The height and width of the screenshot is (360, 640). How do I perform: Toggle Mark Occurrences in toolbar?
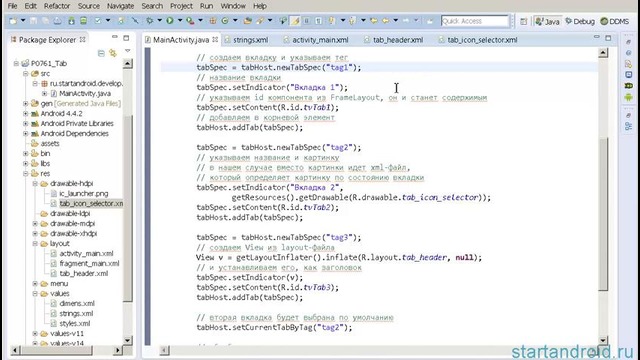(x=295, y=21)
